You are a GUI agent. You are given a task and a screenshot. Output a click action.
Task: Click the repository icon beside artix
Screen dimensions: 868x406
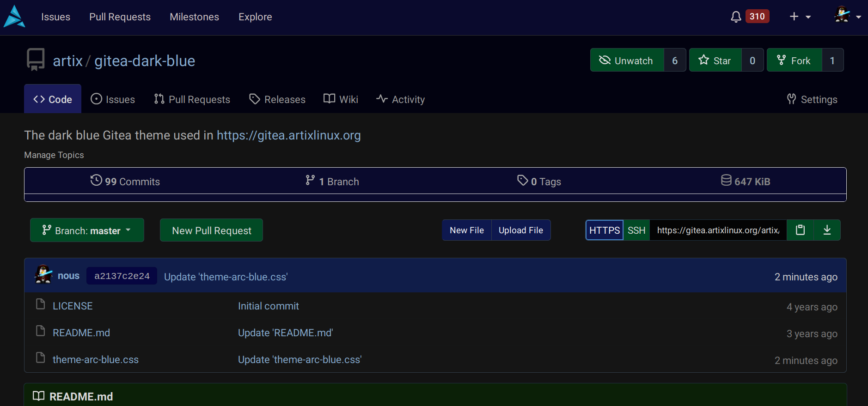(x=35, y=60)
